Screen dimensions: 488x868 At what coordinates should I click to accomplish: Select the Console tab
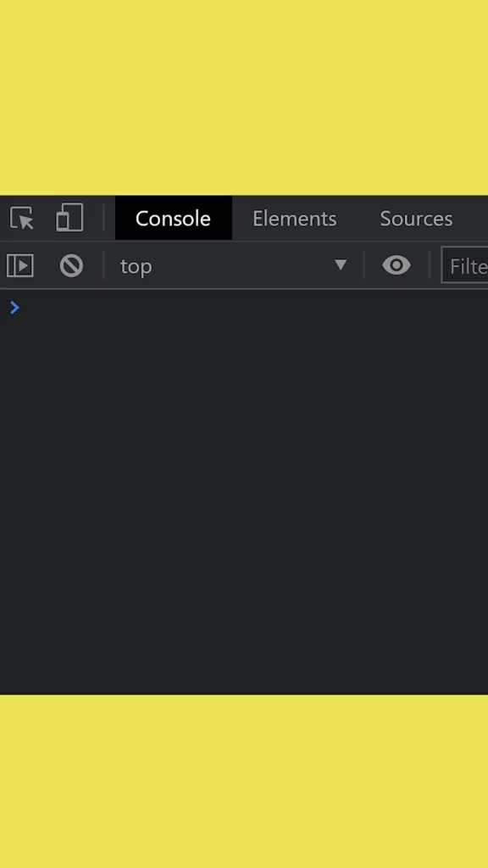click(173, 218)
